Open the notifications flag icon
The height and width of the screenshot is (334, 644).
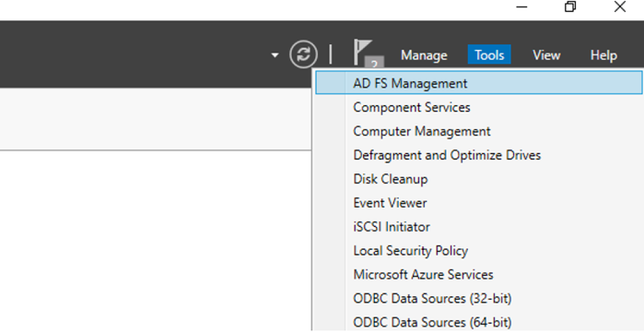[x=368, y=54]
